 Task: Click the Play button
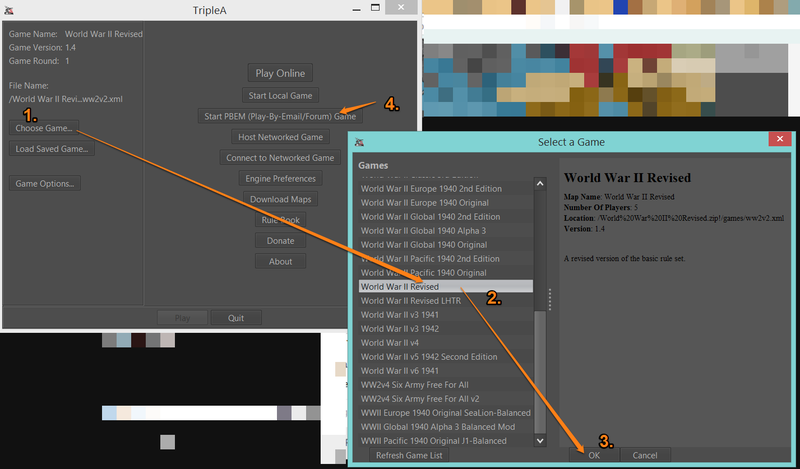(x=182, y=317)
